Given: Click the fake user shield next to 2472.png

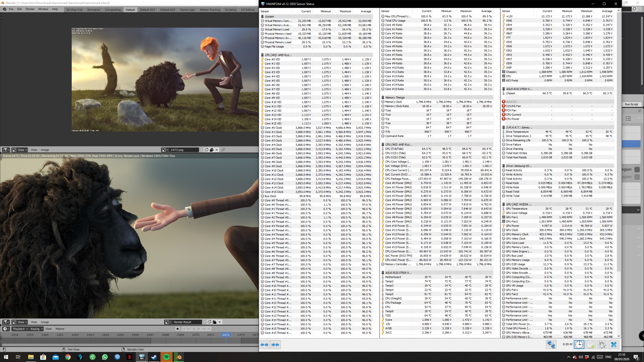Looking at the screenshot, I should [201, 150].
